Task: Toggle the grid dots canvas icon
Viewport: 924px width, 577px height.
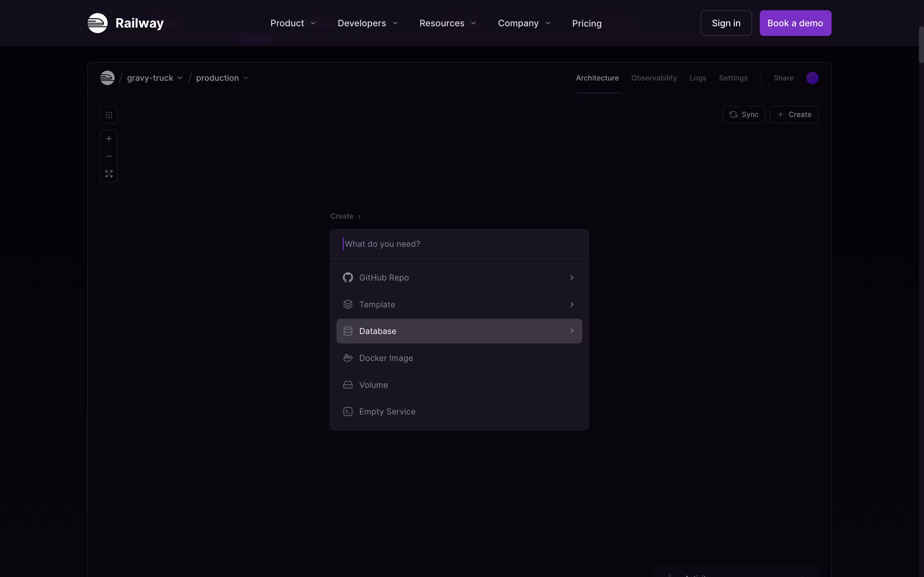Action: [x=109, y=115]
